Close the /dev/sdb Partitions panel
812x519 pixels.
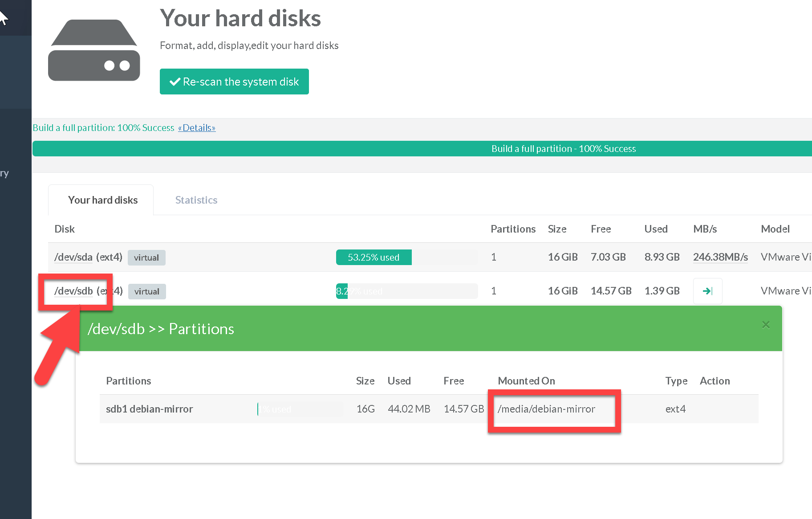point(766,325)
